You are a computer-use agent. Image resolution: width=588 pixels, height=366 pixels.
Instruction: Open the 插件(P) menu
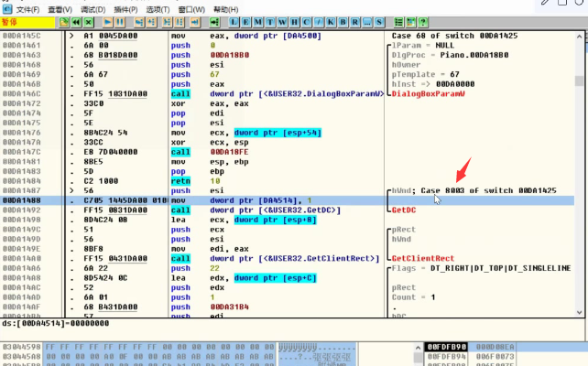pyautogui.click(x=125, y=9)
